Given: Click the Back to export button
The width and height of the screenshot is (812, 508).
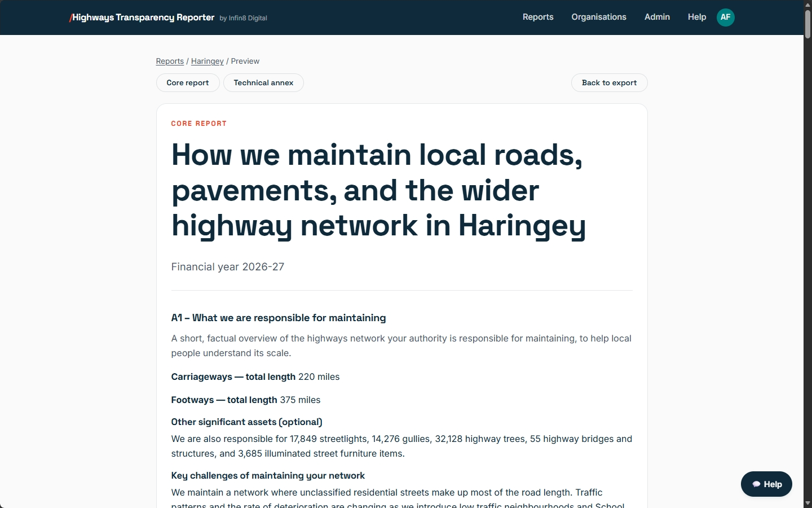Looking at the screenshot, I should (609, 82).
